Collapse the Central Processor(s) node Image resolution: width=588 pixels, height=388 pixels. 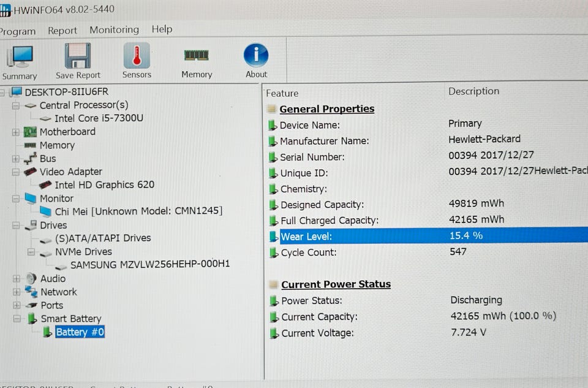tap(15, 106)
